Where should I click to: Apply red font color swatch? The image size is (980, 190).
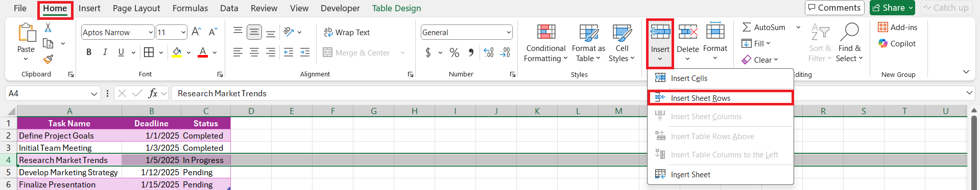[x=203, y=52]
